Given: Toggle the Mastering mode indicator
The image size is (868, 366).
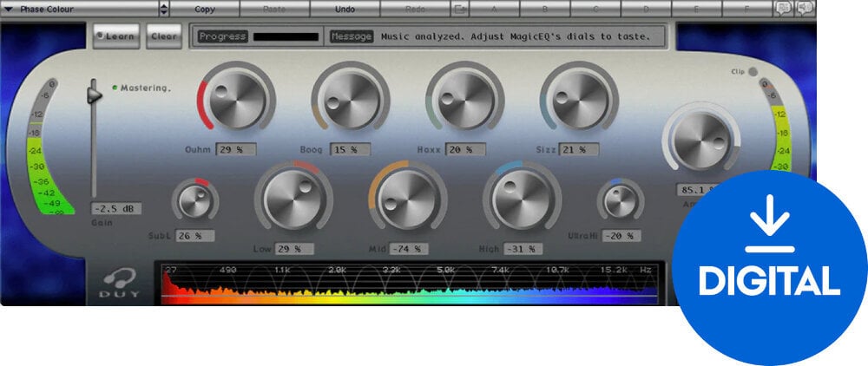Looking at the screenshot, I should 115,88.
